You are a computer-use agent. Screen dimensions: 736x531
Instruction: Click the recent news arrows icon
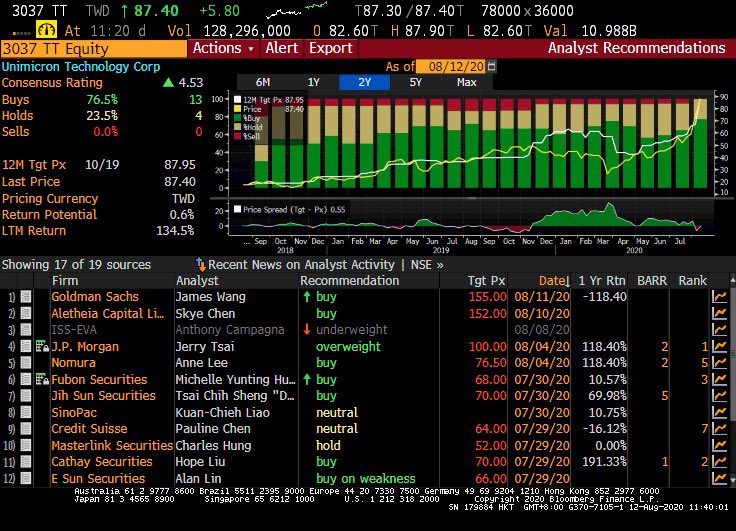coord(201,265)
